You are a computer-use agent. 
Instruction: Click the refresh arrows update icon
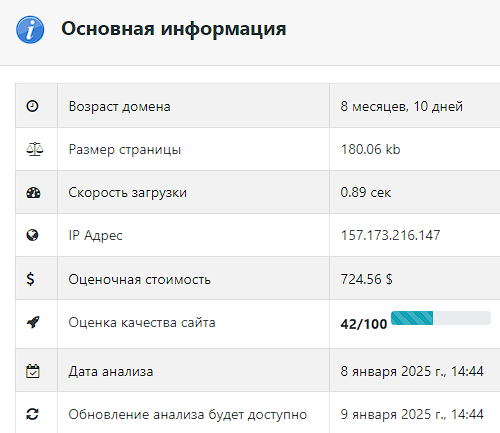coord(32,414)
